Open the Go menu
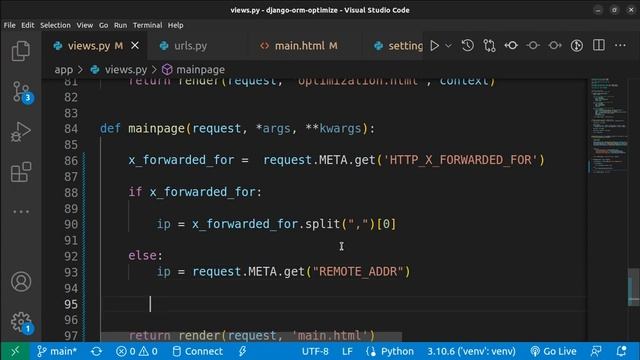 point(103,25)
